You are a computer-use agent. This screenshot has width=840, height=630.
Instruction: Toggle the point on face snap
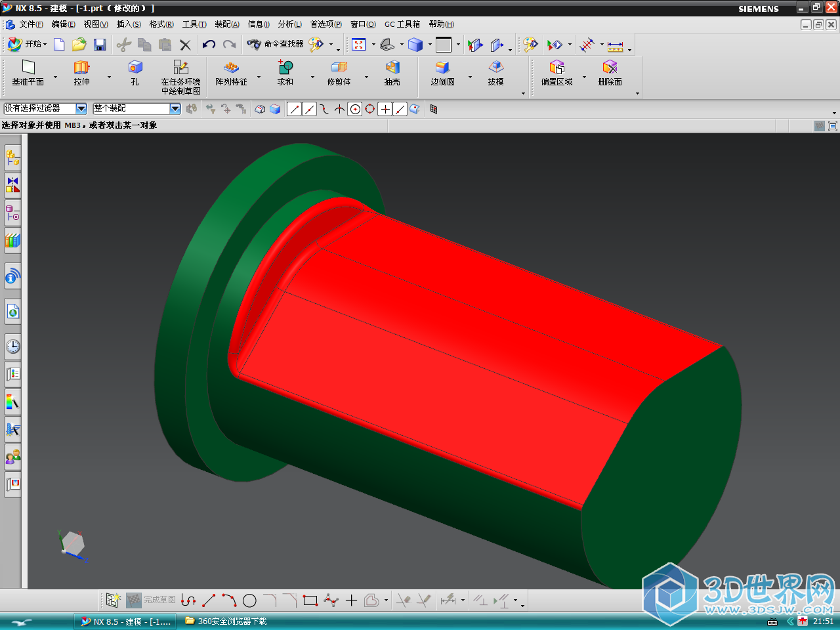point(415,109)
